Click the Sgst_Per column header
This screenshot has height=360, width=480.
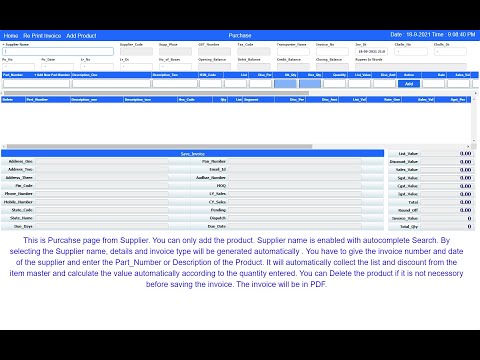click(451, 99)
